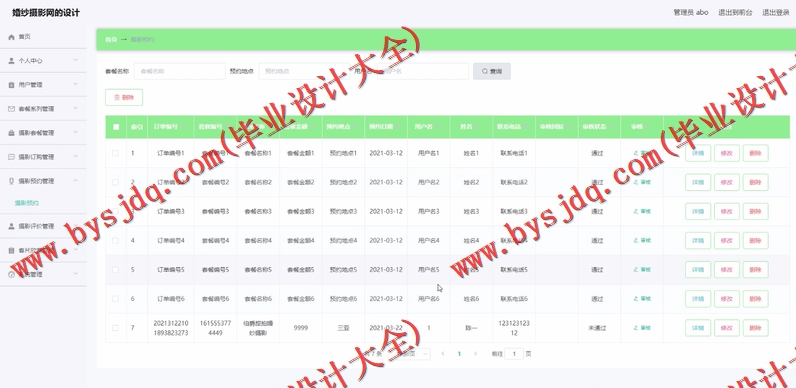
Task: Expand 摄影订购管理 with its chevron
Action: pos(76,156)
